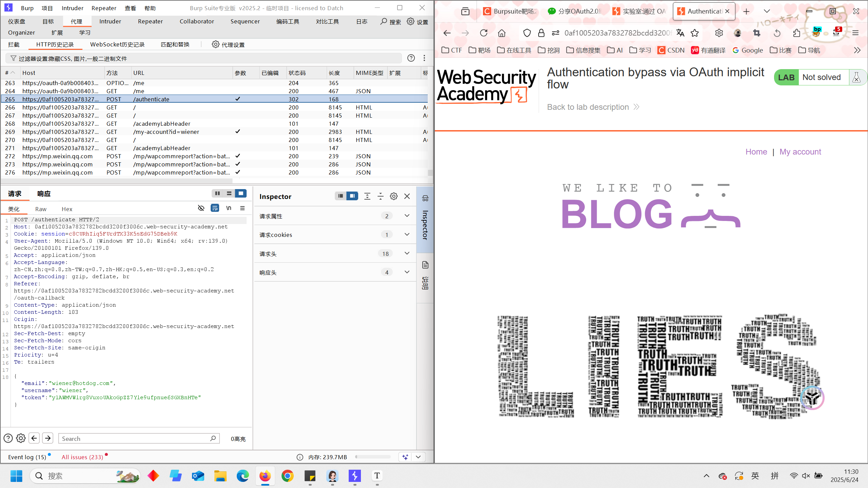Toggle hide non-printable characters eye icon
The image size is (868, 488).
coord(201,208)
